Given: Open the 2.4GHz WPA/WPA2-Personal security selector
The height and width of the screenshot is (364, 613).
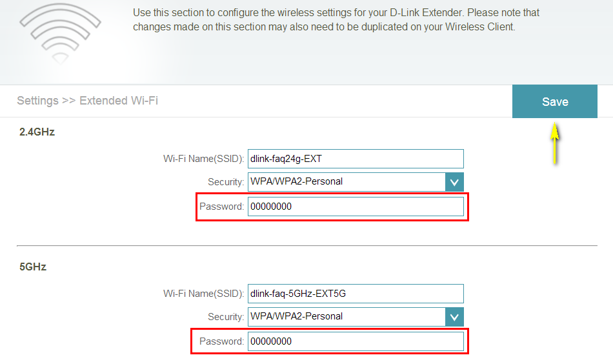Looking at the screenshot, I should coord(347,182).
